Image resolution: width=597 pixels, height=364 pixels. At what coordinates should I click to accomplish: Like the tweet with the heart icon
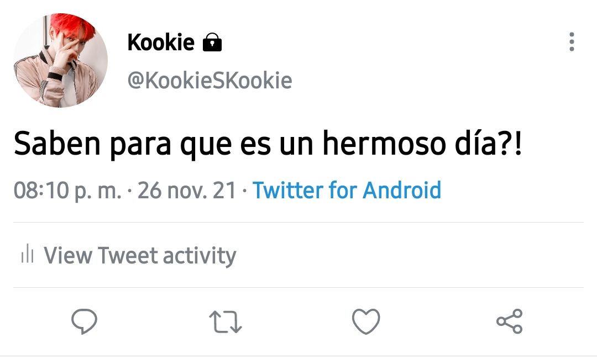pos(366,321)
